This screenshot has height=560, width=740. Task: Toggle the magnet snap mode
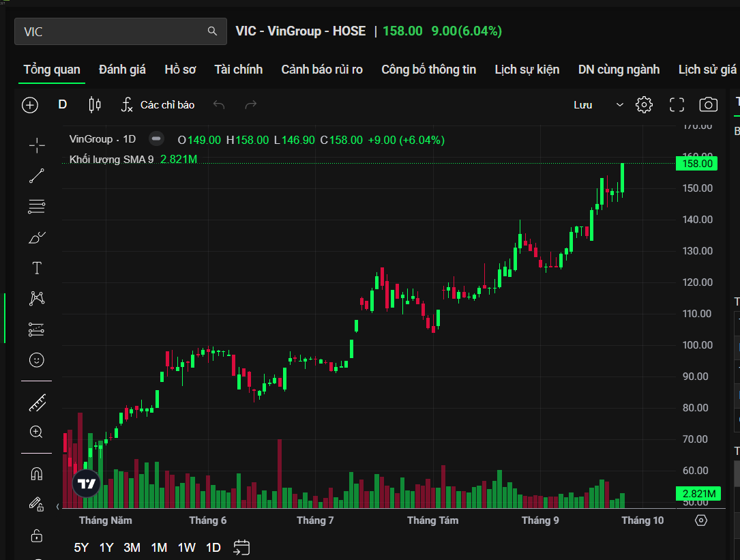pyautogui.click(x=37, y=474)
